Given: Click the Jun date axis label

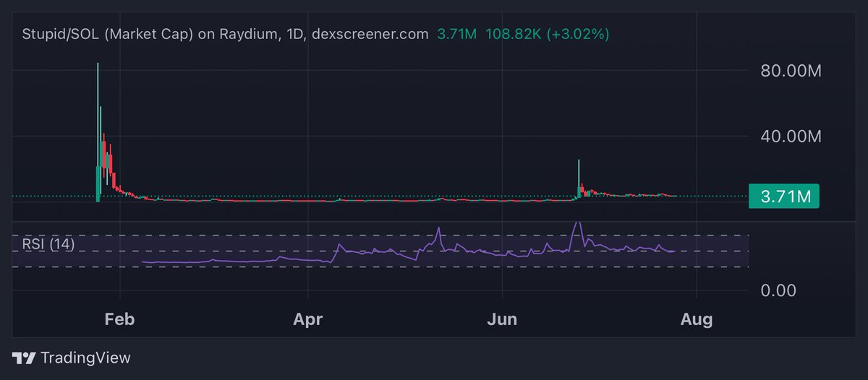Looking at the screenshot, I should click(x=502, y=319).
